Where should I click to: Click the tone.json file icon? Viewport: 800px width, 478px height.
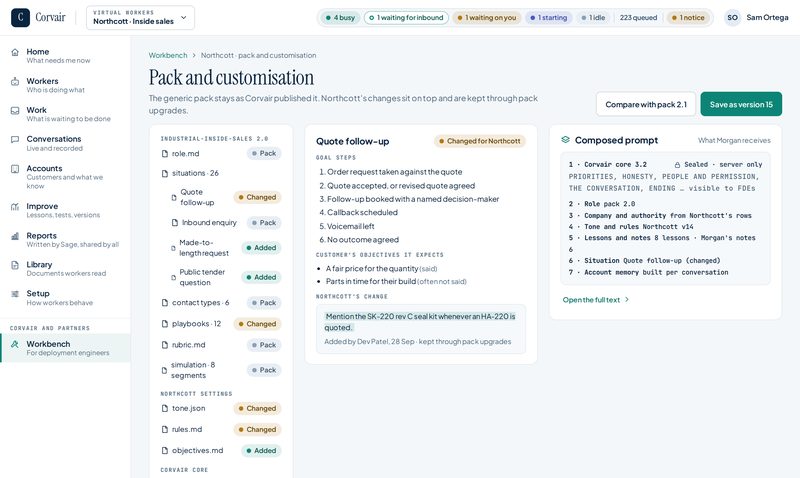coord(165,409)
